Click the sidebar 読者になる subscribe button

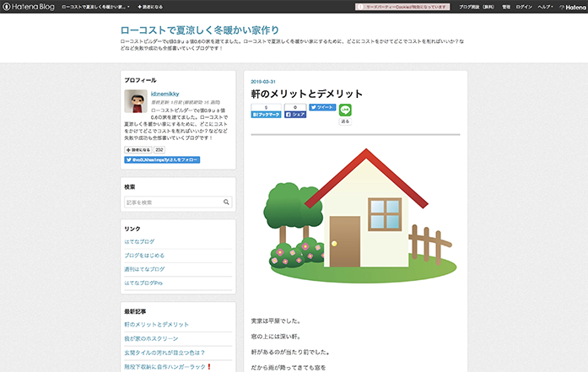point(138,149)
